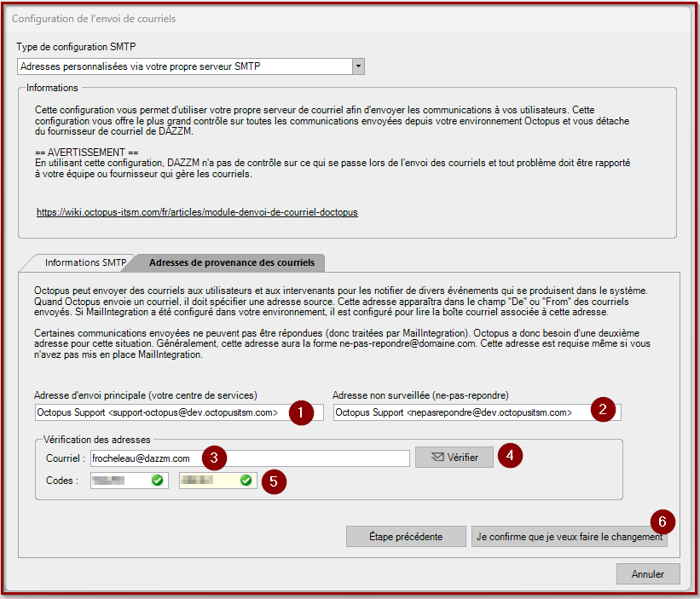Open the Type de configuration SMTP dropdown

coord(358,66)
